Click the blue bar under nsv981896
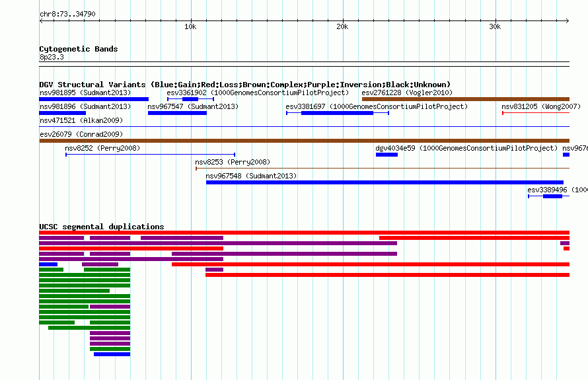This screenshot has height=380, width=588. pyautogui.click(x=62, y=113)
